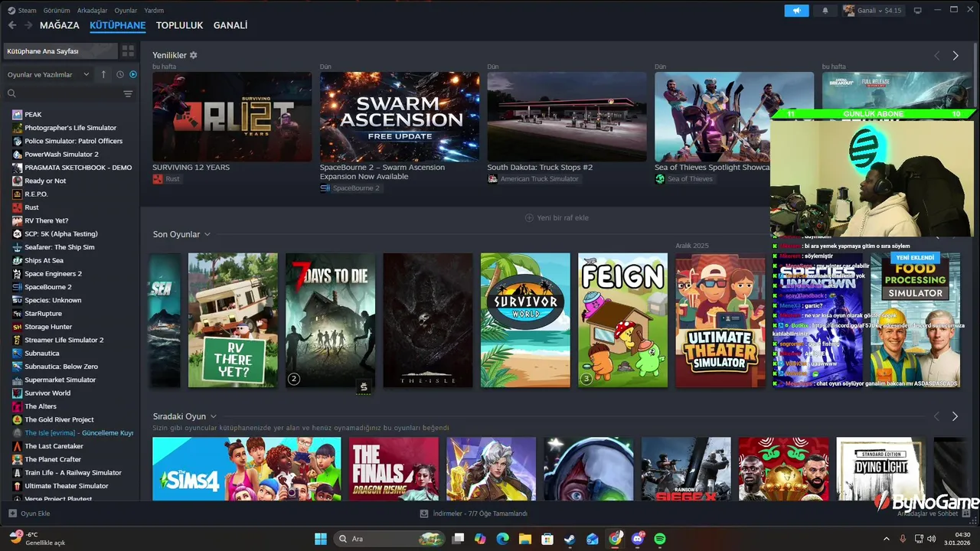This screenshot has height=551, width=980.
Task: Open Discord from the taskbar
Action: [x=638, y=539]
